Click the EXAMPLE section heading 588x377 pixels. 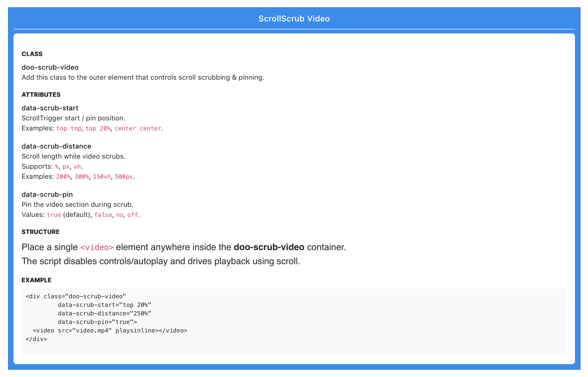[36, 280]
